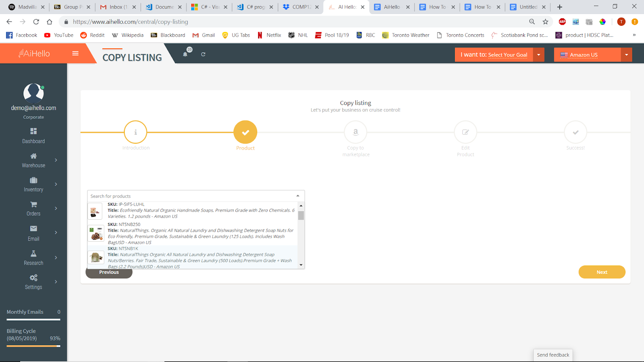Bookmark this page with the star icon
The image size is (644, 362).
point(545,22)
